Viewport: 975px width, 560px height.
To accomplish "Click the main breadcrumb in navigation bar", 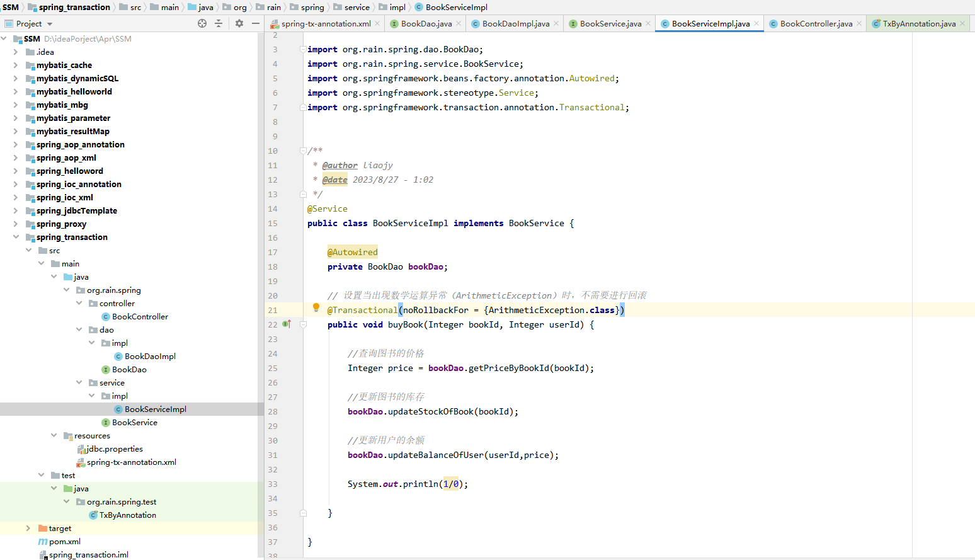I will point(170,7).
